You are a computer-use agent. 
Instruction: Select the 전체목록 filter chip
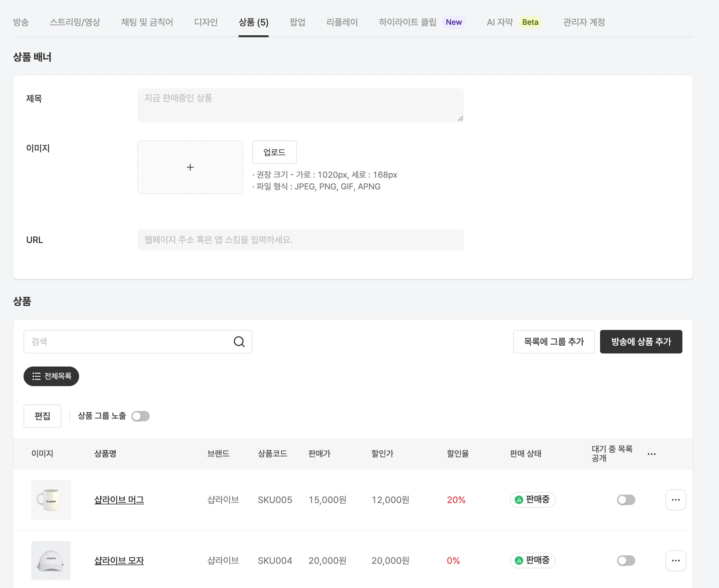click(51, 376)
